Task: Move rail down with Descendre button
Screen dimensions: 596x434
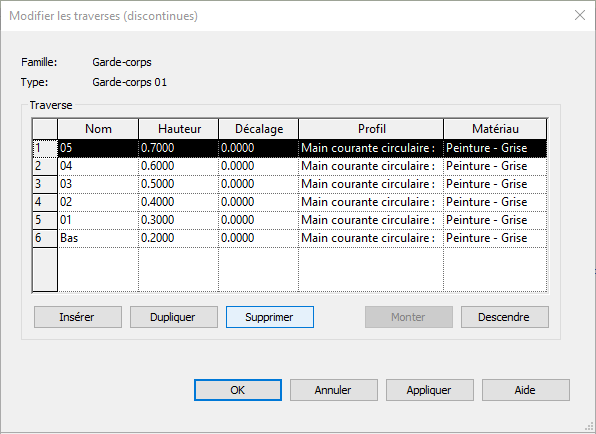Action: click(504, 317)
